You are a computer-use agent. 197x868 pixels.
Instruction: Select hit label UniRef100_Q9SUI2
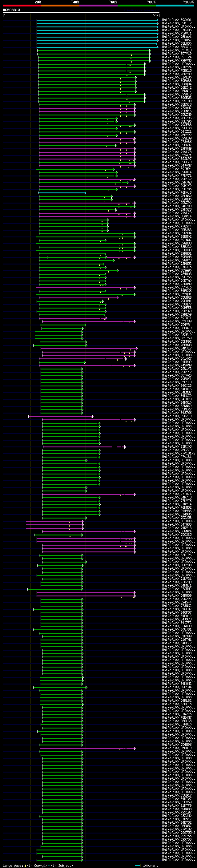click(177, 94)
